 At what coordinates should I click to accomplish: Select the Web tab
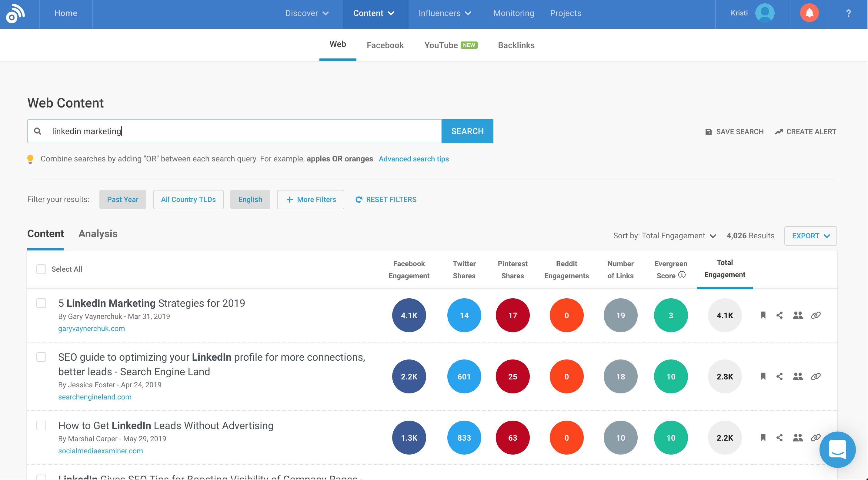tap(338, 44)
